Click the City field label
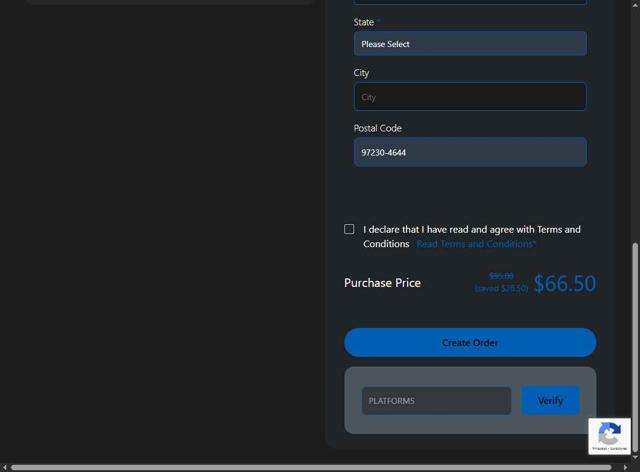 coord(361,73)
